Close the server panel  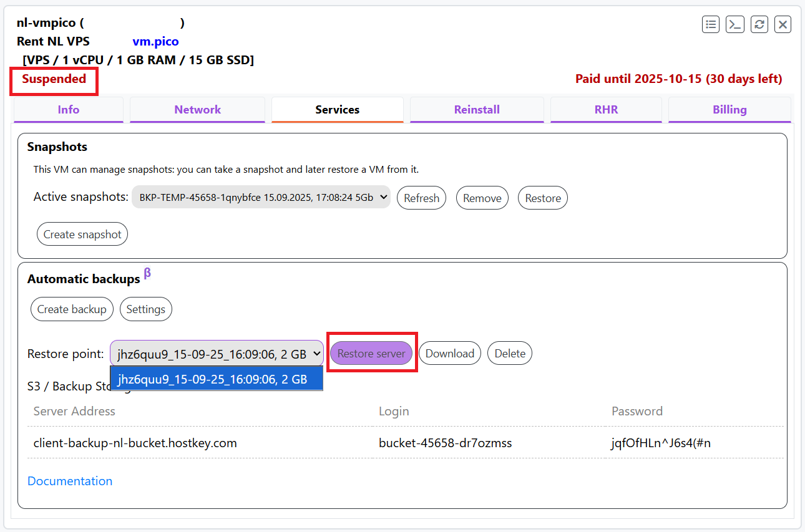[783, 24]
